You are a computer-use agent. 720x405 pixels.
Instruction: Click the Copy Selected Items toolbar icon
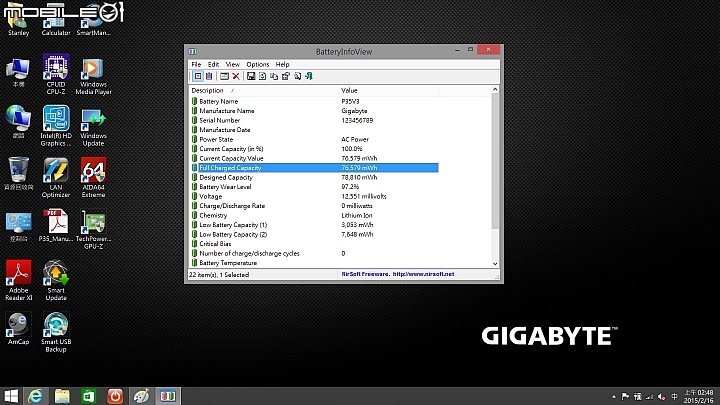tap(274, 76)
